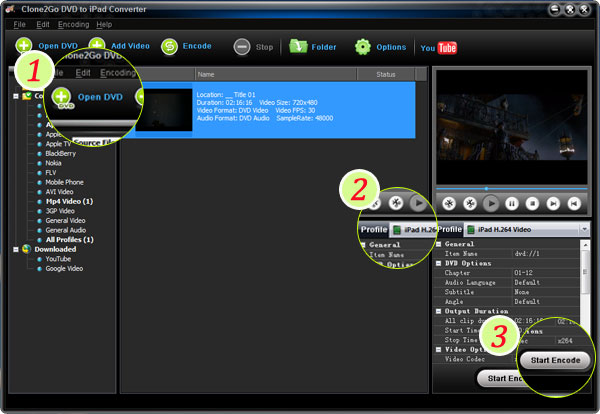Image resolution: width=600 pixels, height=414 pixels.
Task: Collapse the General property group
Action: click(x=439, y=244)
